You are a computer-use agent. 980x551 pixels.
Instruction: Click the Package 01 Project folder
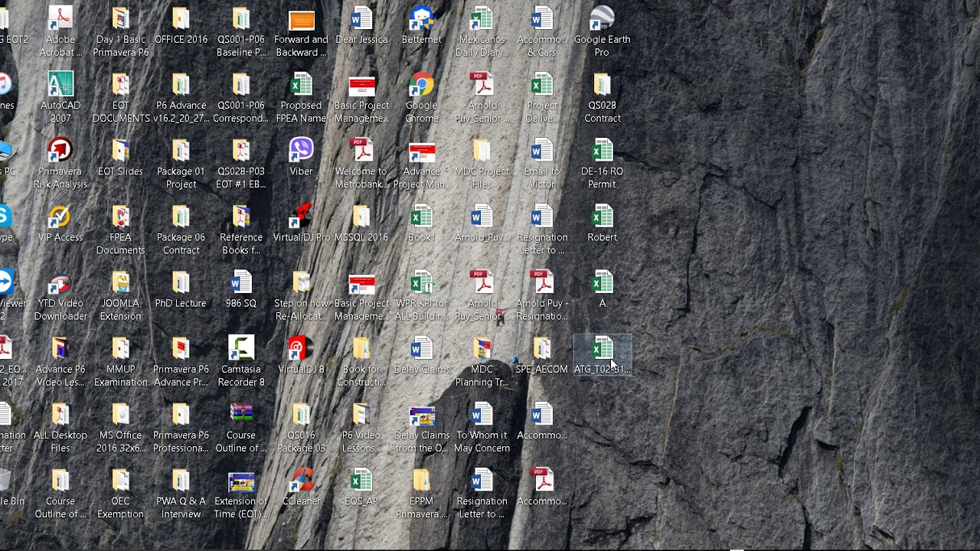(181, 150)
